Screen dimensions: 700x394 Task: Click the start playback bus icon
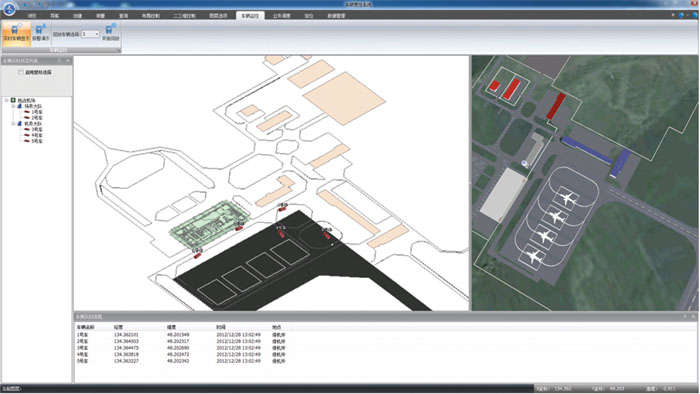110,29
